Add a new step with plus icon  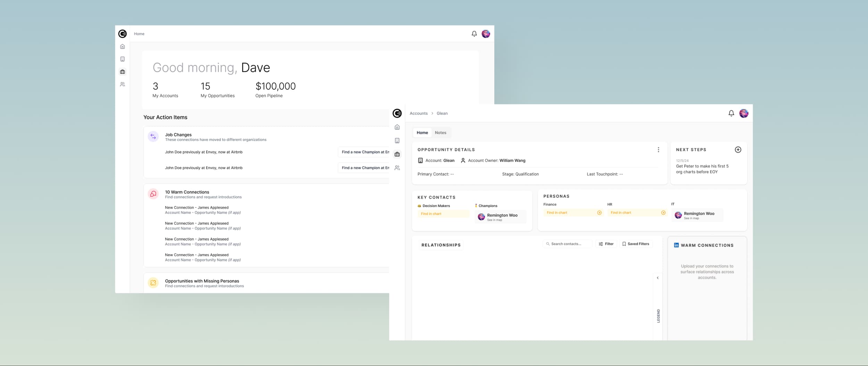[x=738, y=150]
